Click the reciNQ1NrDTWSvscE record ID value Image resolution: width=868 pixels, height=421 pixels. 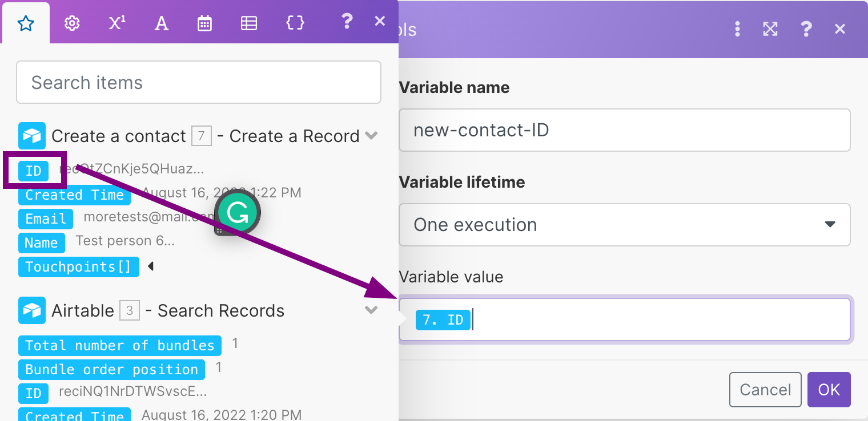coord(132,391)
